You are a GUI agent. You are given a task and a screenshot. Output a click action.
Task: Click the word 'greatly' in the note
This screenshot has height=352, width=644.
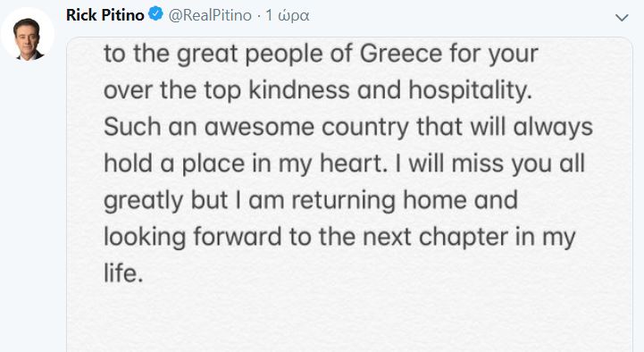(x=143, y=201)
